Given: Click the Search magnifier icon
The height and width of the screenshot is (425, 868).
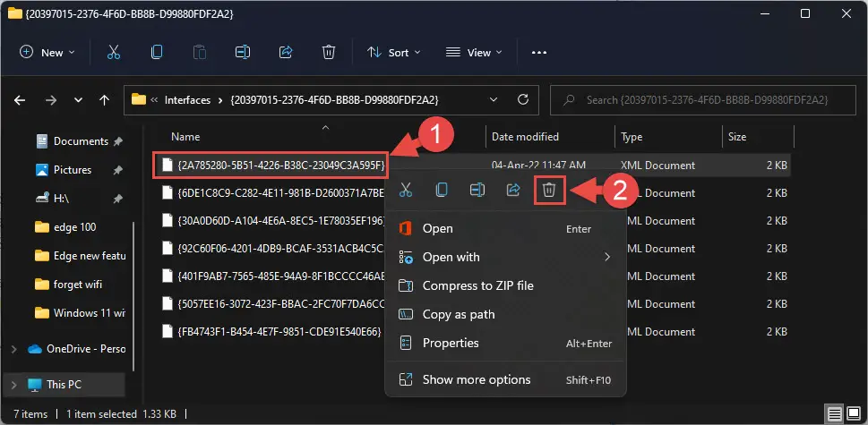Looking at the screenshot, I should [x=569, y=100].
